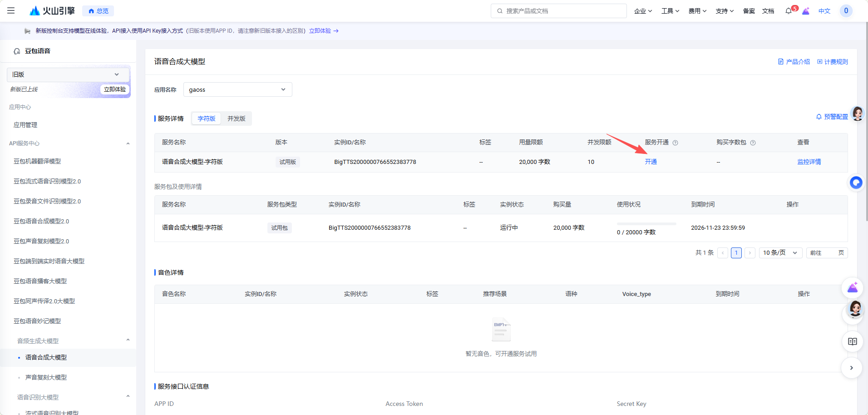This screenshot has width=868, height=415.
Task: Open the hamburger navigation menu
Action: (x=11, y=10)
